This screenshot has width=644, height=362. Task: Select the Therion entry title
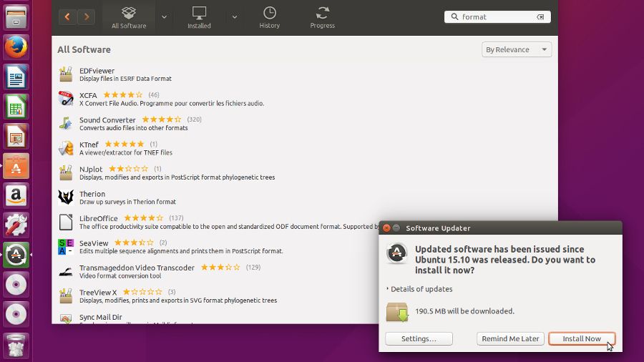92,194
